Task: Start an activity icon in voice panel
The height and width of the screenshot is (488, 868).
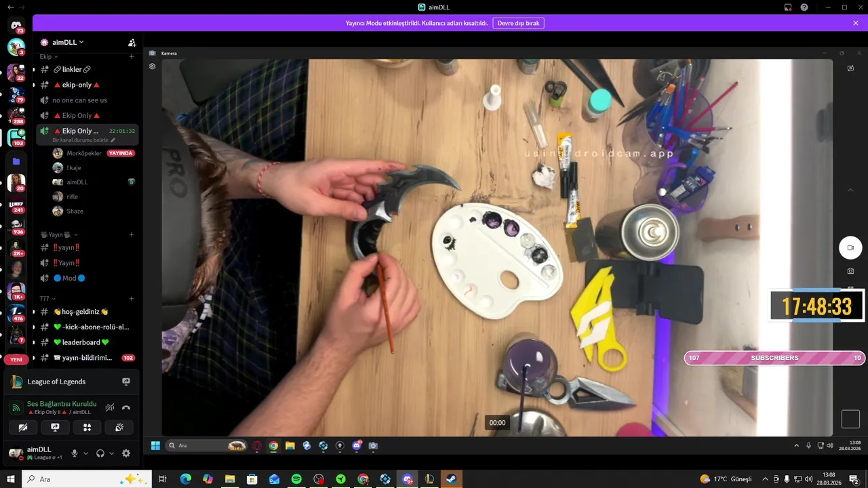Action: [x=87, y=428]
